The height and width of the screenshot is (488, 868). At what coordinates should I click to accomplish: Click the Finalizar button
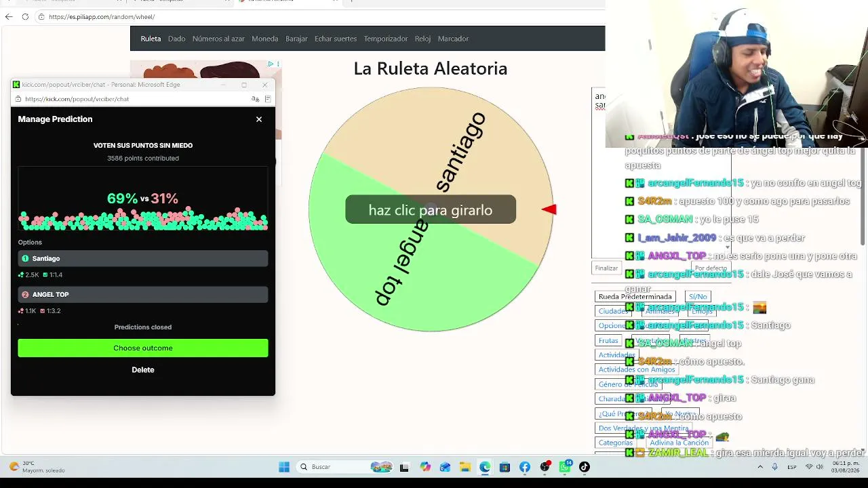[606, 268]
